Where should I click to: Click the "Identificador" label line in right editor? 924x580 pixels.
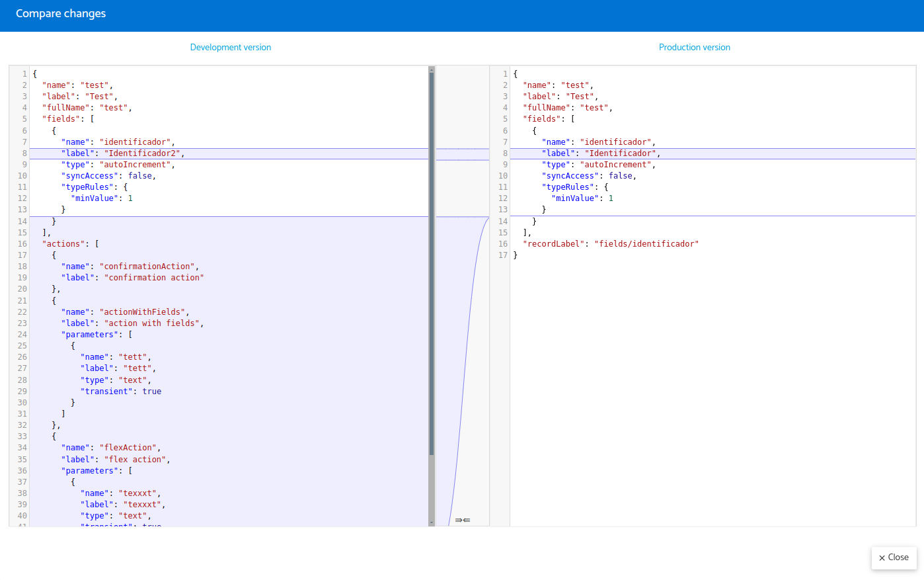[x=712, y=153]
